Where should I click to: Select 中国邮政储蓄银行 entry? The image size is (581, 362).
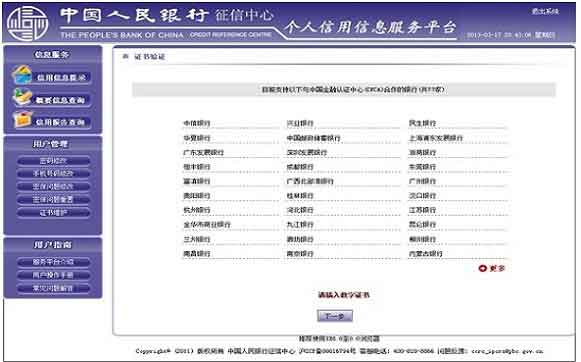click(313, 138)
